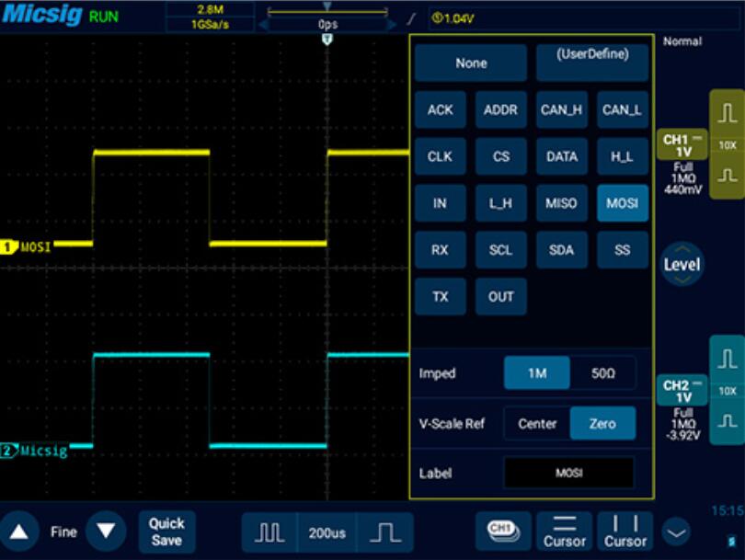Tap the CH1 channel selector icon
745x560 pixels.
[503, 531]
